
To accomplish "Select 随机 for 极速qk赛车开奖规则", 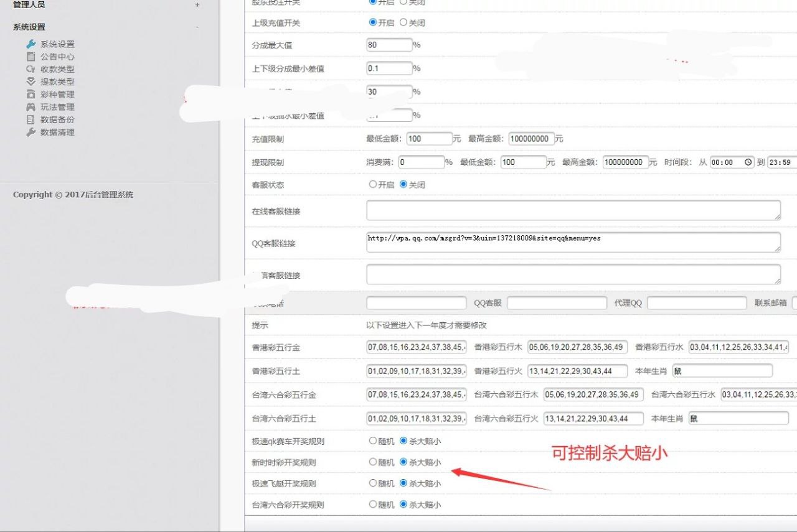I will pyautogui.click(x=373, y=441).
